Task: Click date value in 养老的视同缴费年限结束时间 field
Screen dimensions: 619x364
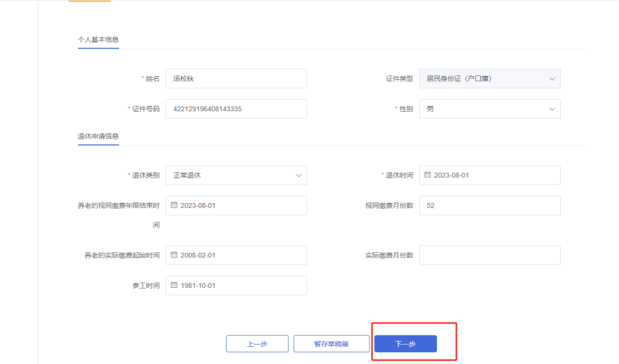Action: pyautogui.click(x=198, y=206)
